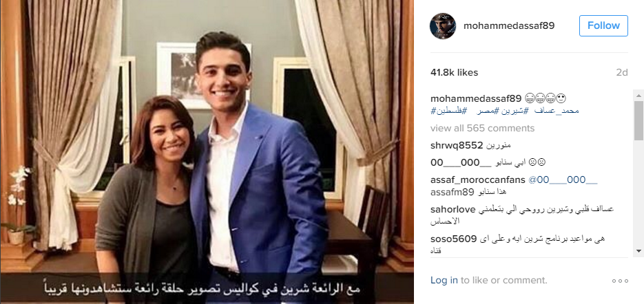This screenshot has height=304, width=644.
Task: Open the #فلسطين hashtag link
Action: [x=448, y=111]
